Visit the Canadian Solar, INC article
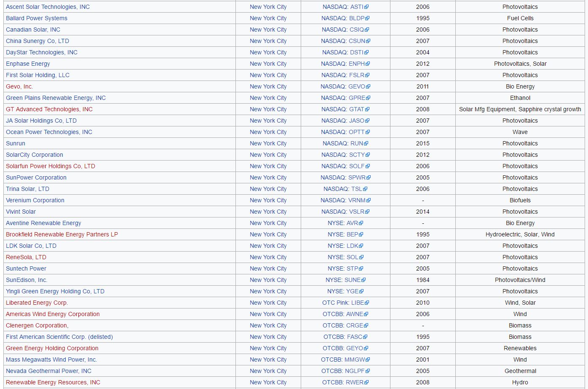Viewport: 588px width, 389px height. coord(33,30)
